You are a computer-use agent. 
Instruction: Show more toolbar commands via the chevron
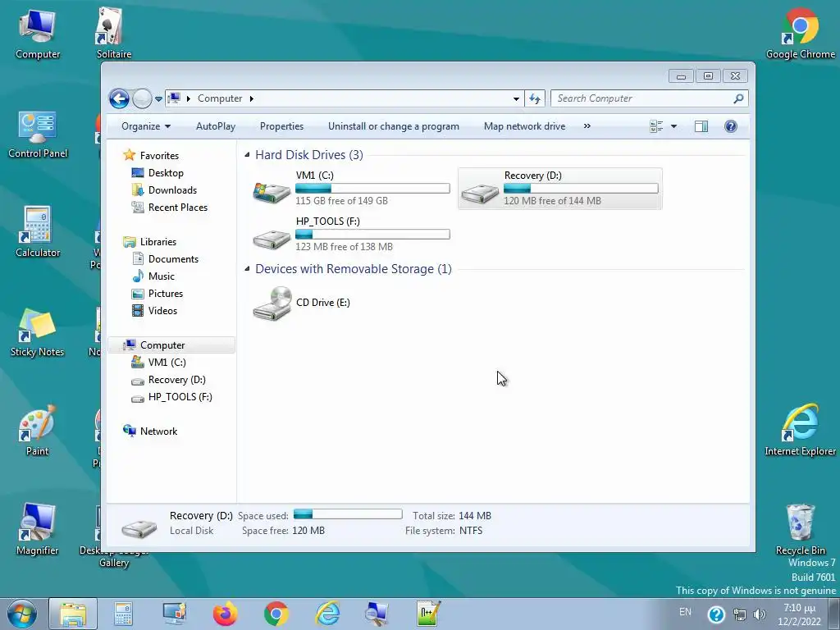(587, 126)
